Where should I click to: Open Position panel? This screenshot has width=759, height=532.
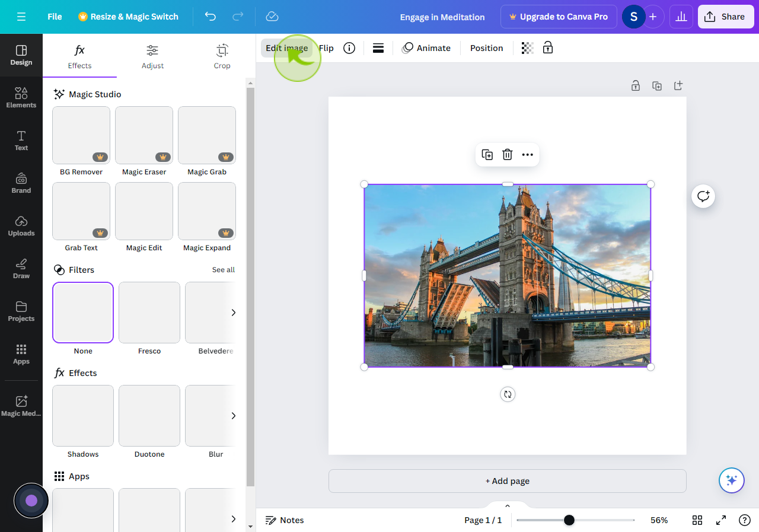point(486,48)
